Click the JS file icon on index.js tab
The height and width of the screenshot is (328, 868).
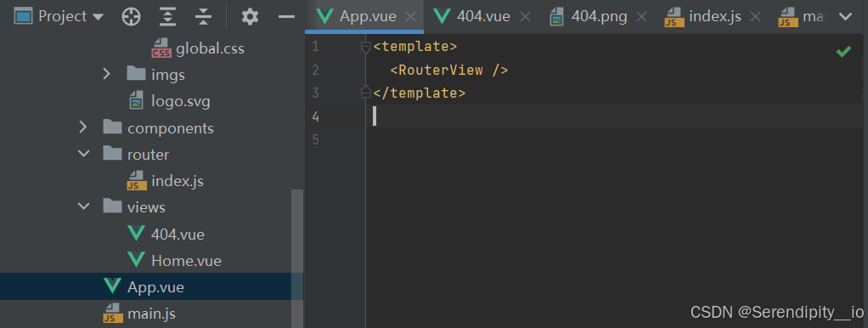tap(674, 17)
